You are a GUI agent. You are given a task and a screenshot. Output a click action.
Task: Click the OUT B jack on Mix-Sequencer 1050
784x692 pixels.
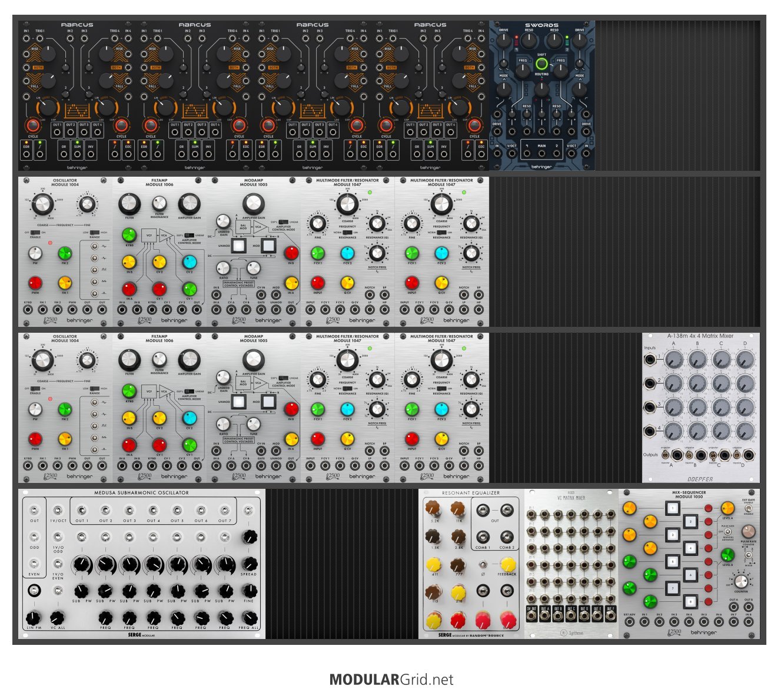(x=748, y=607)
